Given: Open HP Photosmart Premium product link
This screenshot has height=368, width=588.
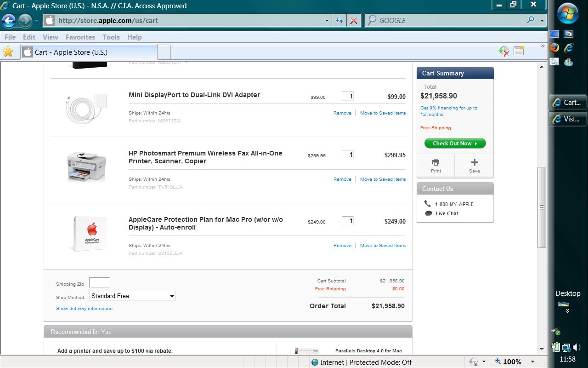Looking at the screenshot, I should (205, 157).
